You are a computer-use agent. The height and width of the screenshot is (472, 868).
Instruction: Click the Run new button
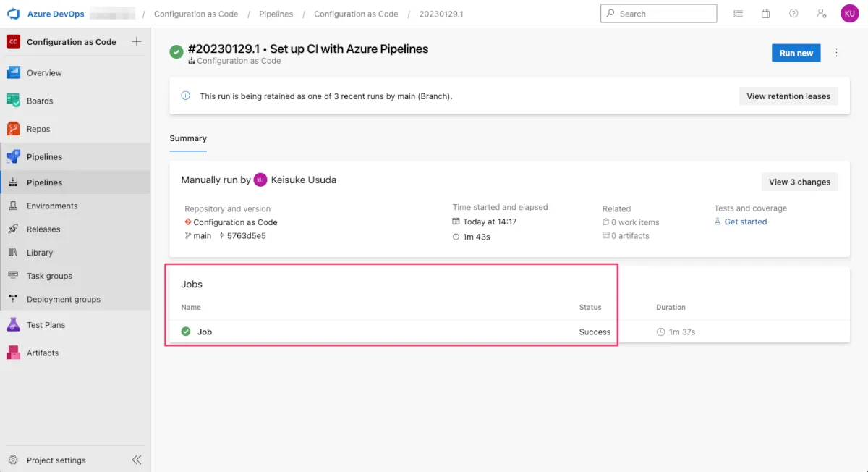click(x=796, y=53)
